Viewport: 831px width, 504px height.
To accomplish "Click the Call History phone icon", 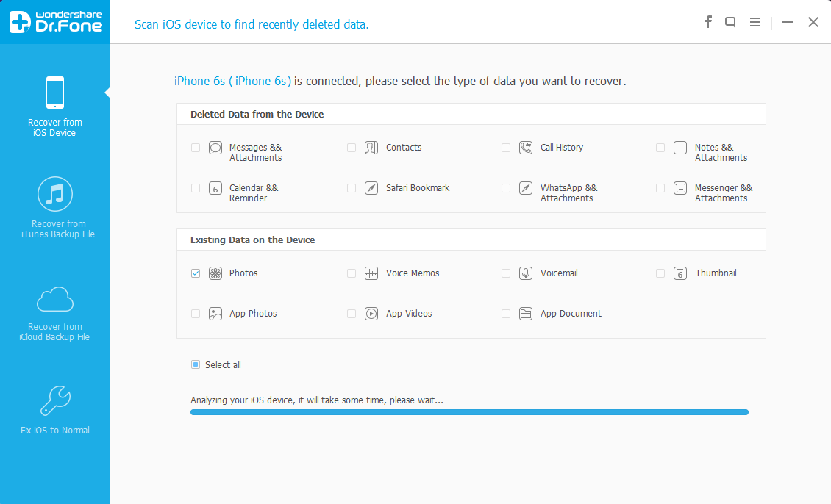I will pos(526,148).
